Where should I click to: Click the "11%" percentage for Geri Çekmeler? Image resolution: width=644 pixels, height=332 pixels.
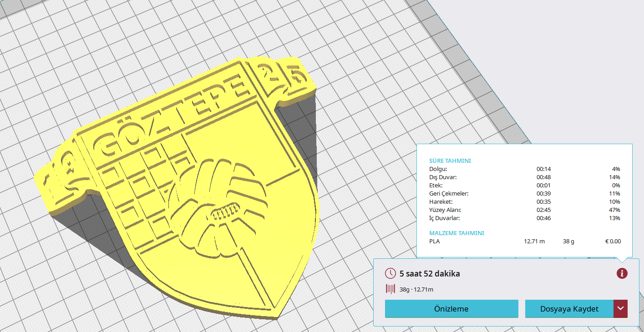tap(615, 194)
